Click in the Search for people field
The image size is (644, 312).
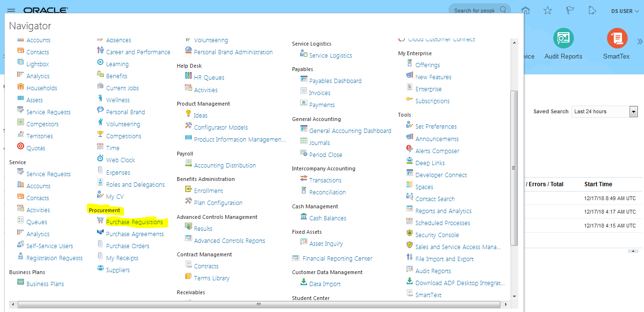tap(474, 11)
